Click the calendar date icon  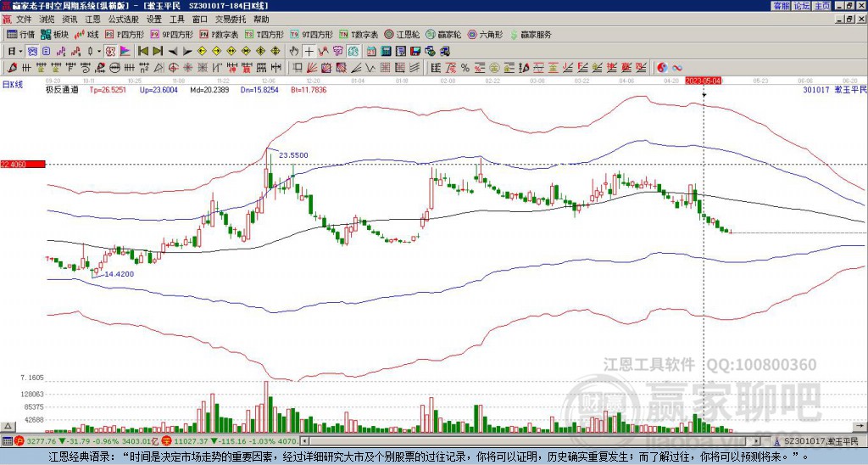coord(371,52)
